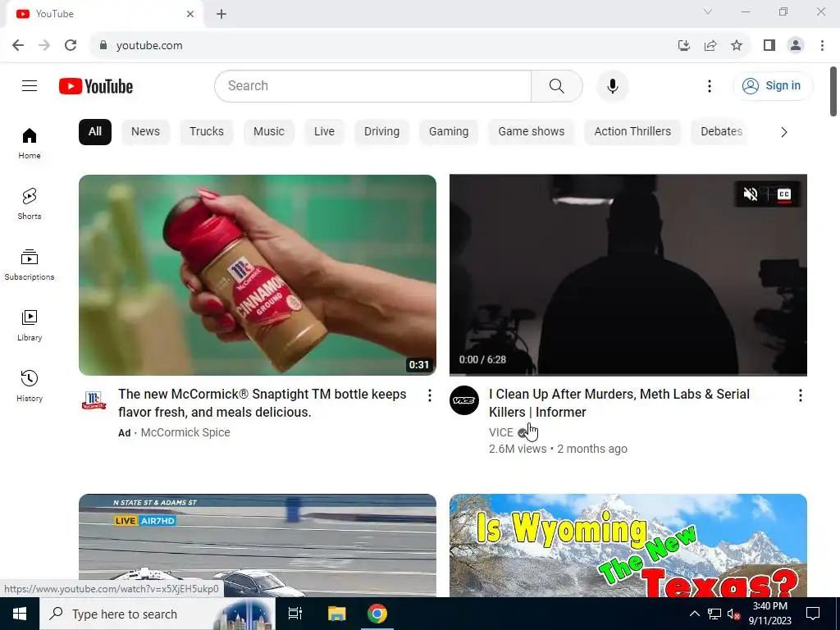Screen dimensions: 840x630
Task: Open 'I Clean Up After Murders' title
Action: (x=619, y=403)
